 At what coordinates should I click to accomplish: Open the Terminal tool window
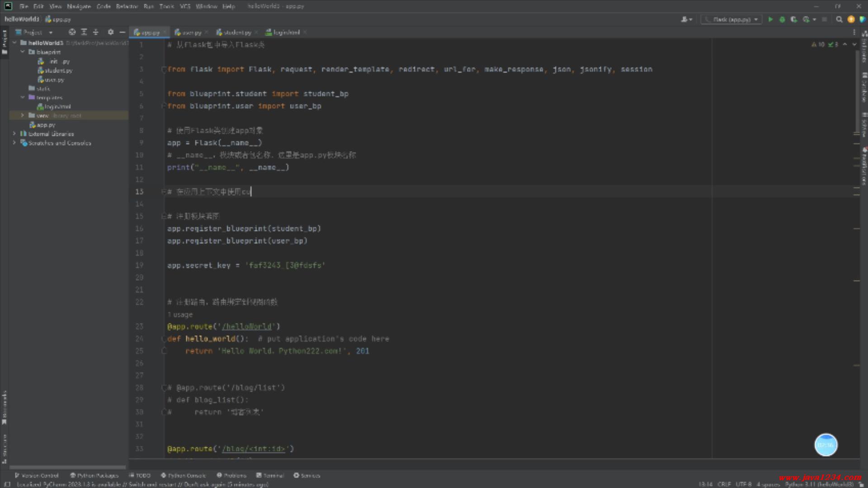(x=270, y=475)
